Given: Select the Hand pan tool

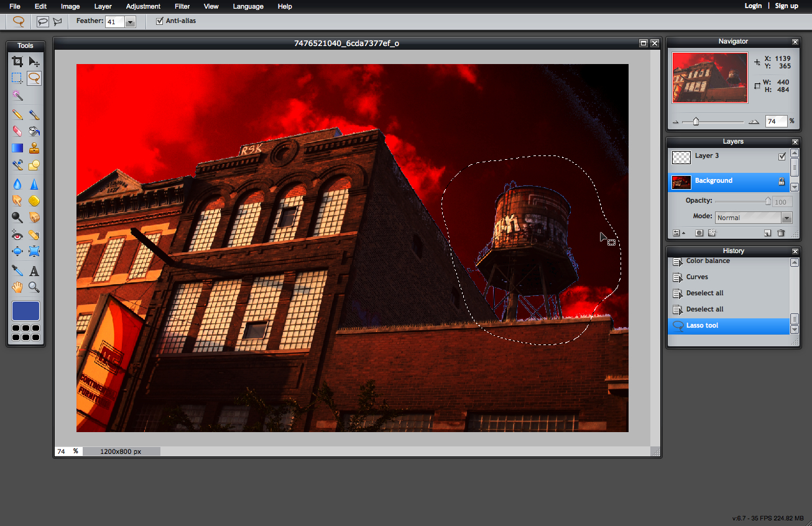Looking at the screenshot, I should coord(17,287).
